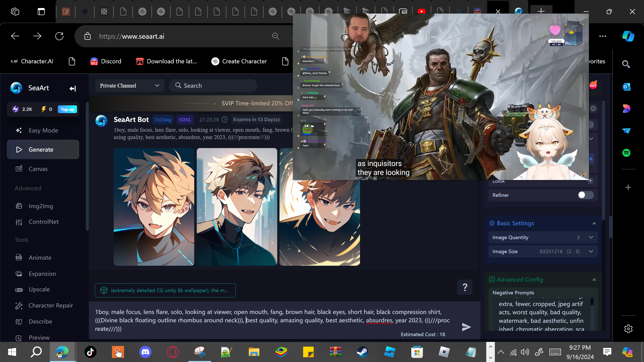
Task: Click the Expansion tool icon
Action: click(x=19, y=274)
